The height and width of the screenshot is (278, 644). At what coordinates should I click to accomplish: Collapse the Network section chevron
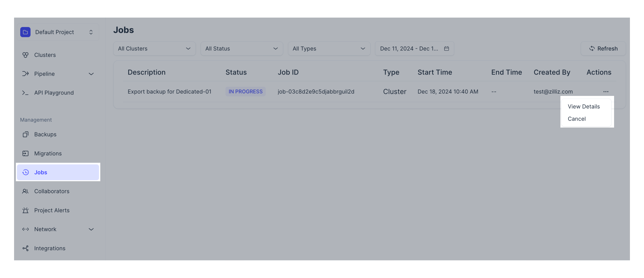click(91, 229)
